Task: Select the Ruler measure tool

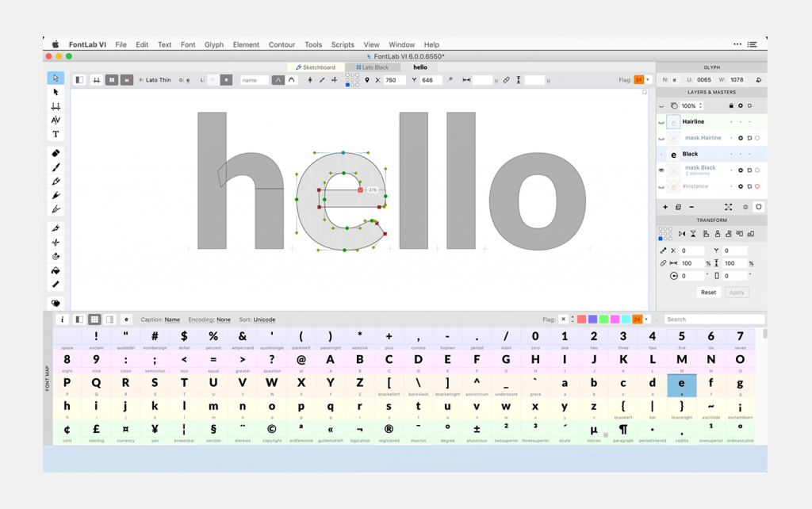Action: [56, 285]
